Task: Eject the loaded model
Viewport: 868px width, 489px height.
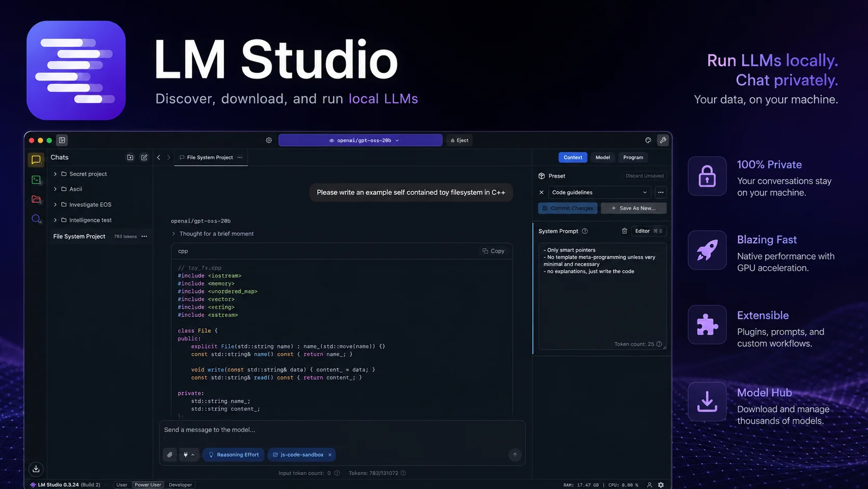Action: 459,140
